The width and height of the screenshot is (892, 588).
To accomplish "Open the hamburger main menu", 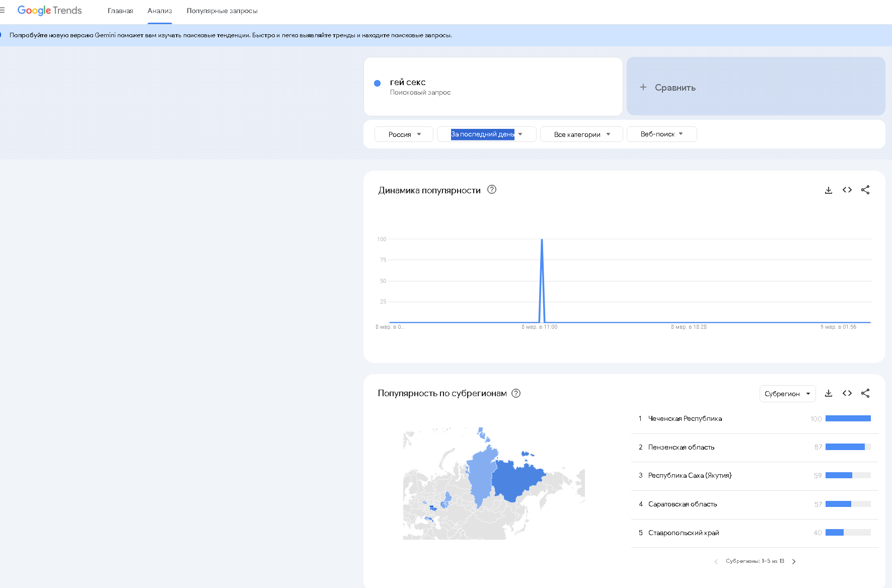I will 3,11.
